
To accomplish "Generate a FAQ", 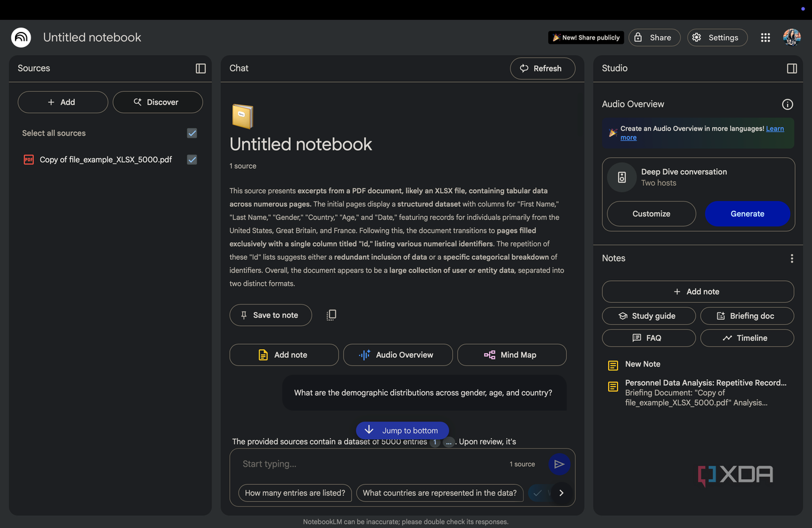I will click(648, 338).
